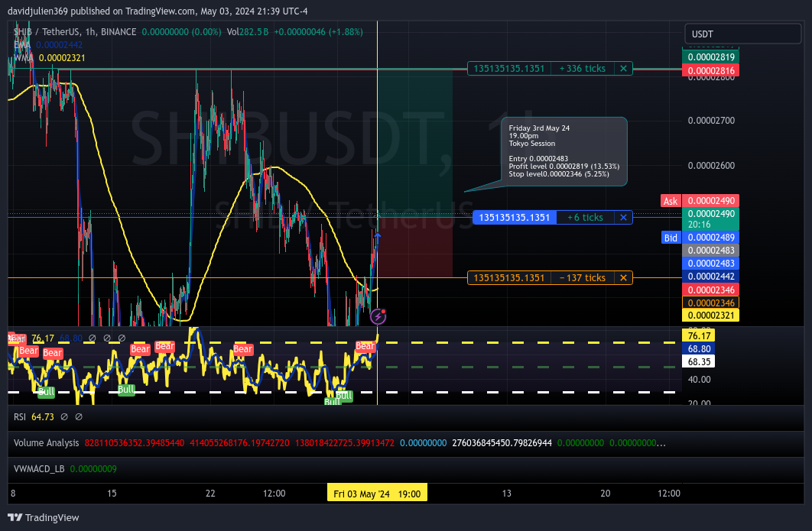Select the orange 135135135.1351 stop order quantity
Viewport: 812px width, 531px height.
(x=509, y=278)
